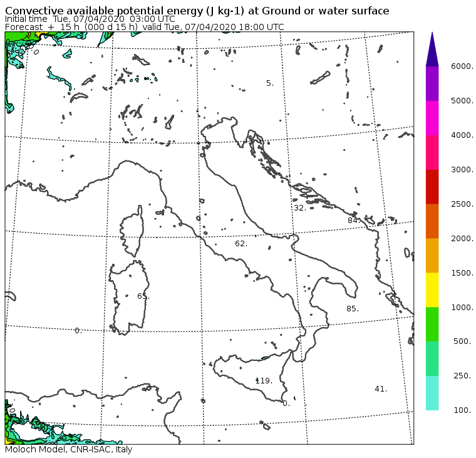Click the purple 5000-6000 color band
This screenshot has width=476, height=458.
432,83
